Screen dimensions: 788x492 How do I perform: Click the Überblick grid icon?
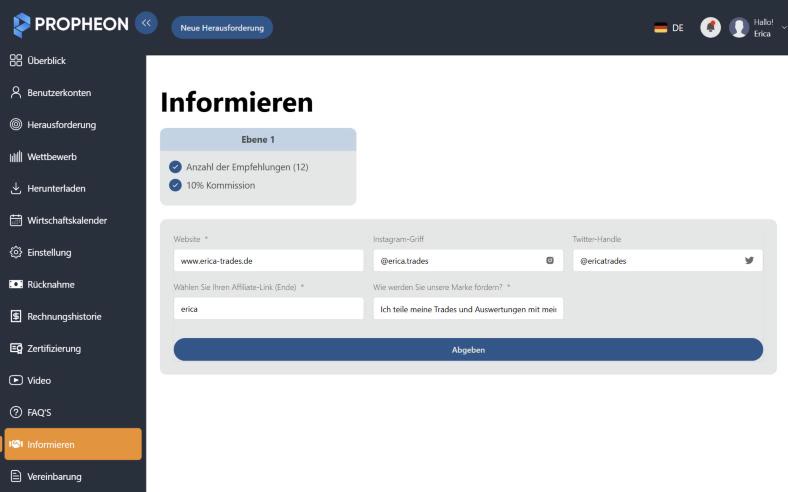click(x=16, y=60)
